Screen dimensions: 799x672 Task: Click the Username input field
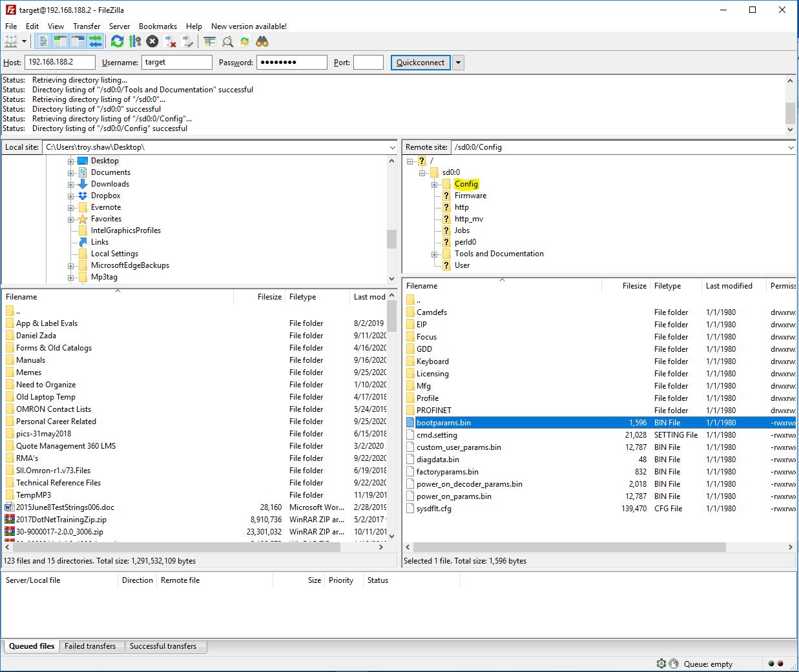coord(177,62)
